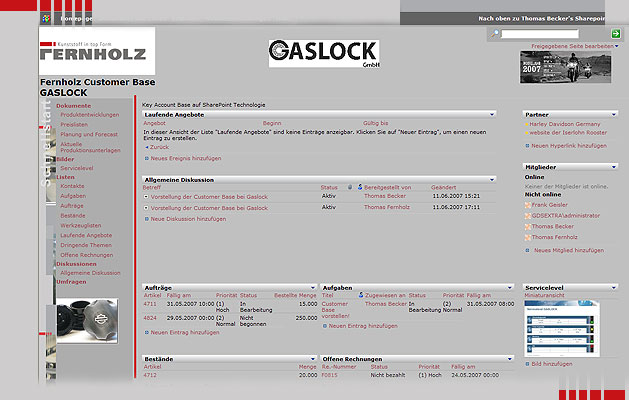
Task: Click the user icon beside Frank Geisler
Action: point(527,204)
